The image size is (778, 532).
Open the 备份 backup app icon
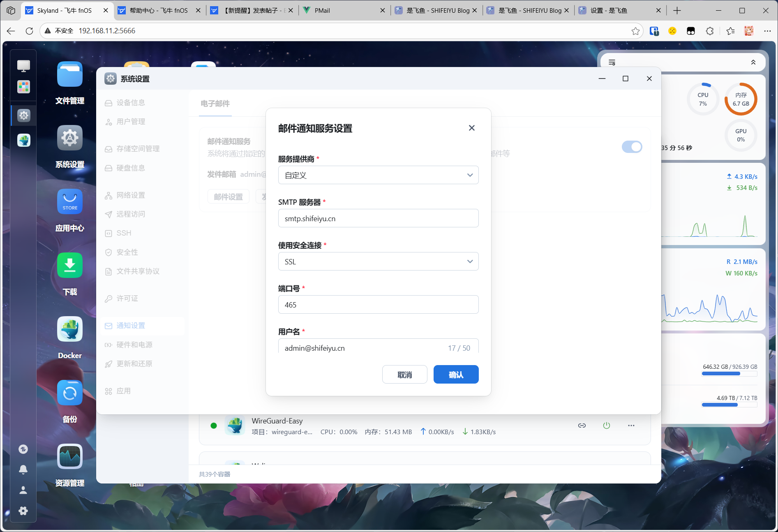(x=70, y=393)
